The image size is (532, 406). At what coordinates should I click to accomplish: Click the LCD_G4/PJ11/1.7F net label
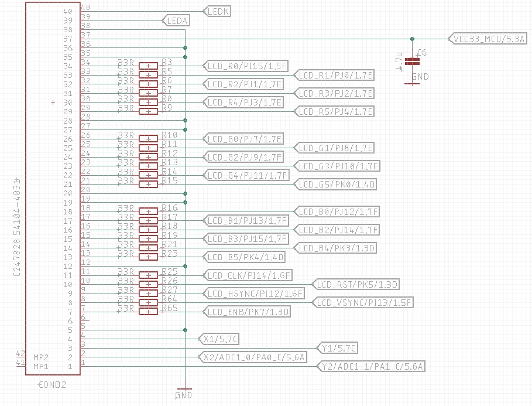(x=246, y=175)
